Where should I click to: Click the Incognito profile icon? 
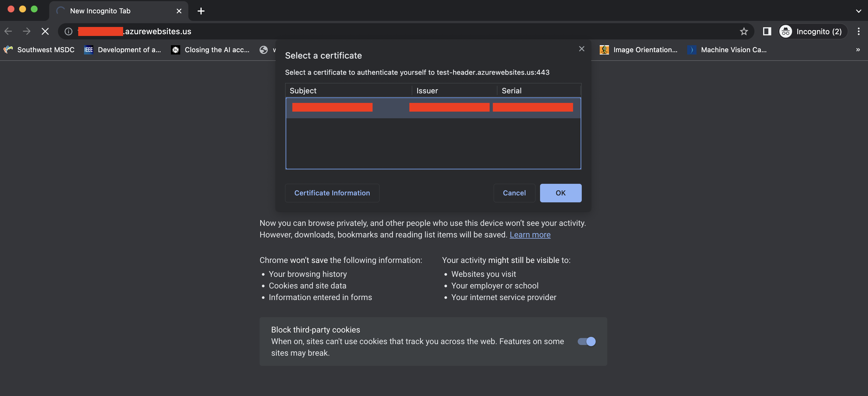coord(786,31)
